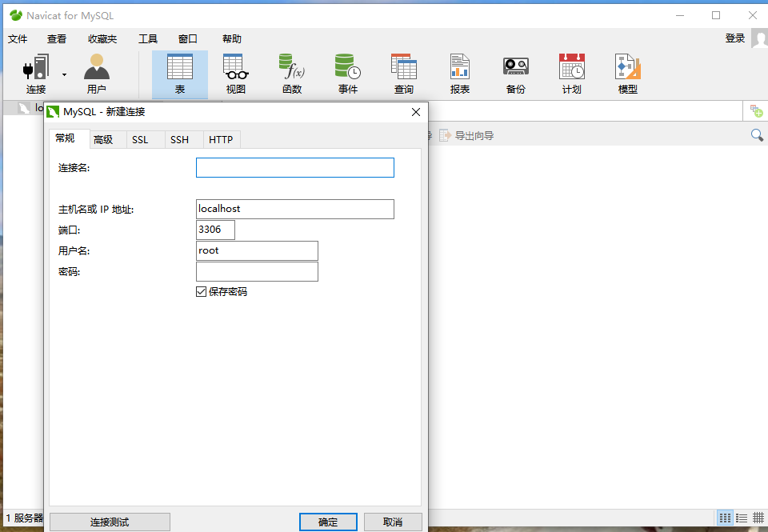Click the 连接测试 test connection button

pyautogui.click(x=110, y=522)
